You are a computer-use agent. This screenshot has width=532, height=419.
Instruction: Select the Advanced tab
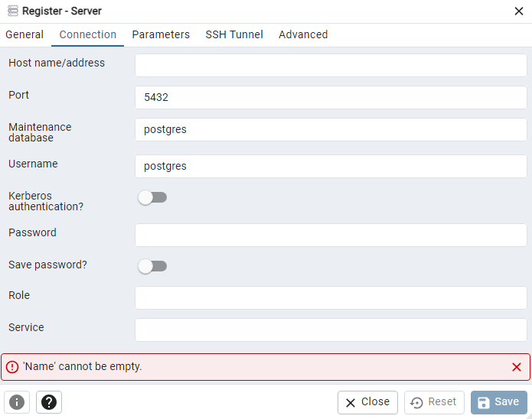303,34
